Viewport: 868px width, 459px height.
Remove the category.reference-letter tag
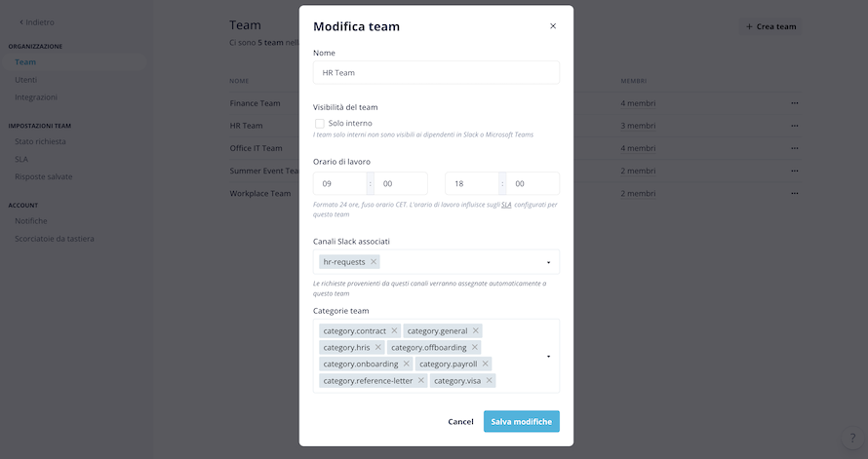point(420,380)
